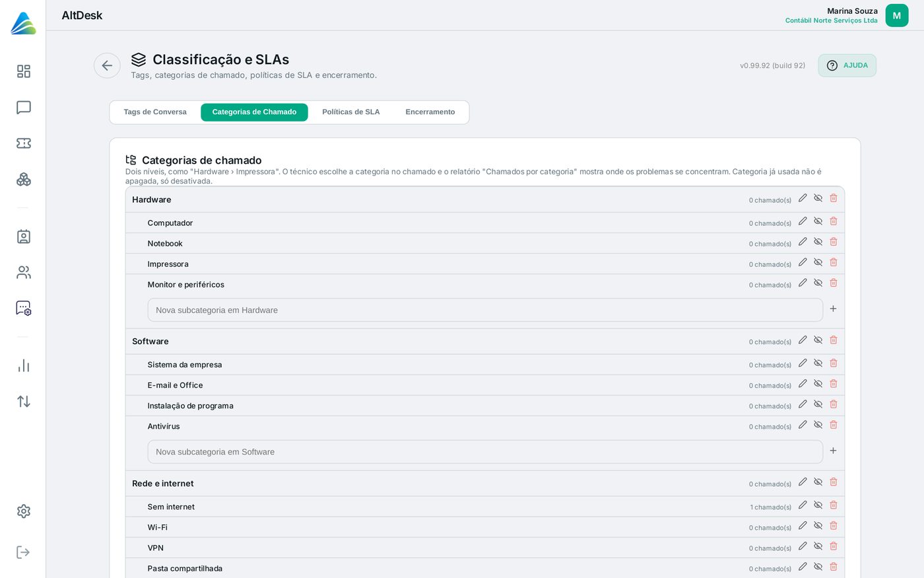Deactivate Monitor e periféricos eye icon

click(x=818, y=283)
